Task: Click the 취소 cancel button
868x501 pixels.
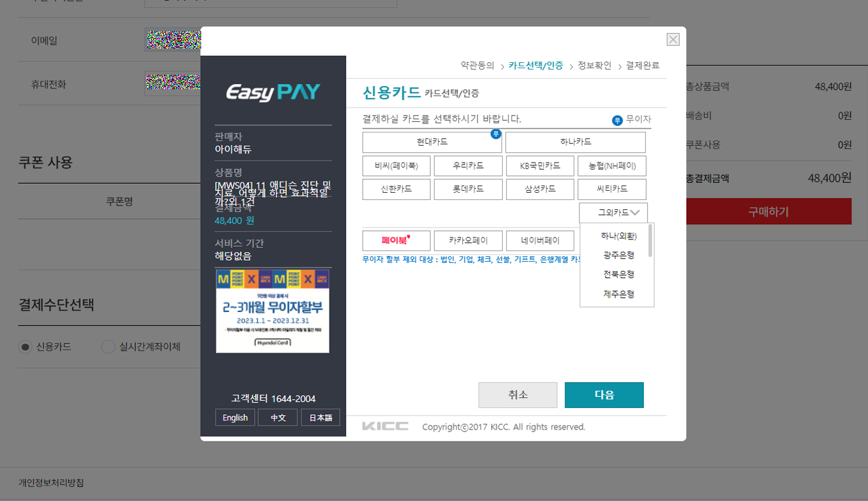Action: pos(518,395)
